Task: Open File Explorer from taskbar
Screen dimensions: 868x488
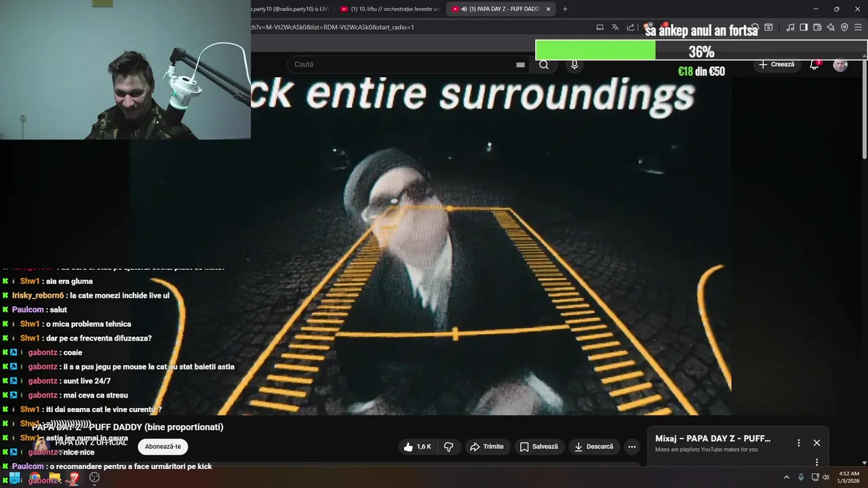Action: pos(55,478)
